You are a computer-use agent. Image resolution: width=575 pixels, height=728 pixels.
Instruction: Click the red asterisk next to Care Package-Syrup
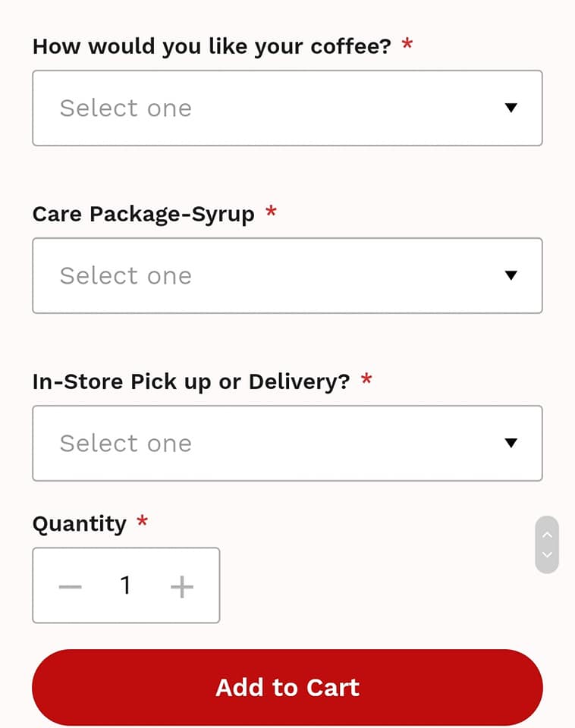271,212
